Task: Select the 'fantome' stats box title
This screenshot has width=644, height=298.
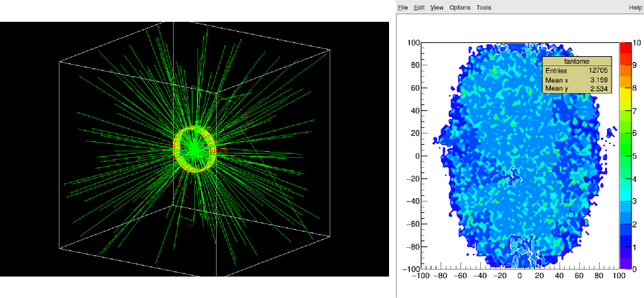Action: [x=577, y=61]
